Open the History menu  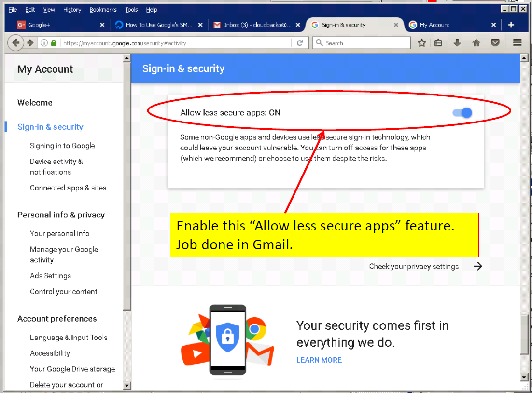click(72, 10)
